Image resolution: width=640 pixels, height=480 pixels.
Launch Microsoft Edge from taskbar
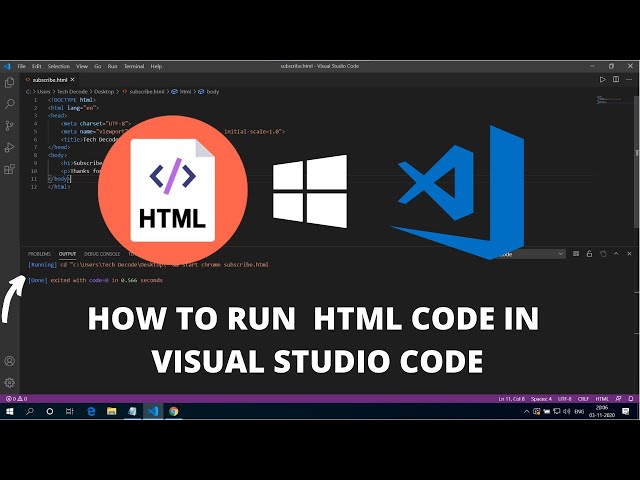click(x=91, y=411)
